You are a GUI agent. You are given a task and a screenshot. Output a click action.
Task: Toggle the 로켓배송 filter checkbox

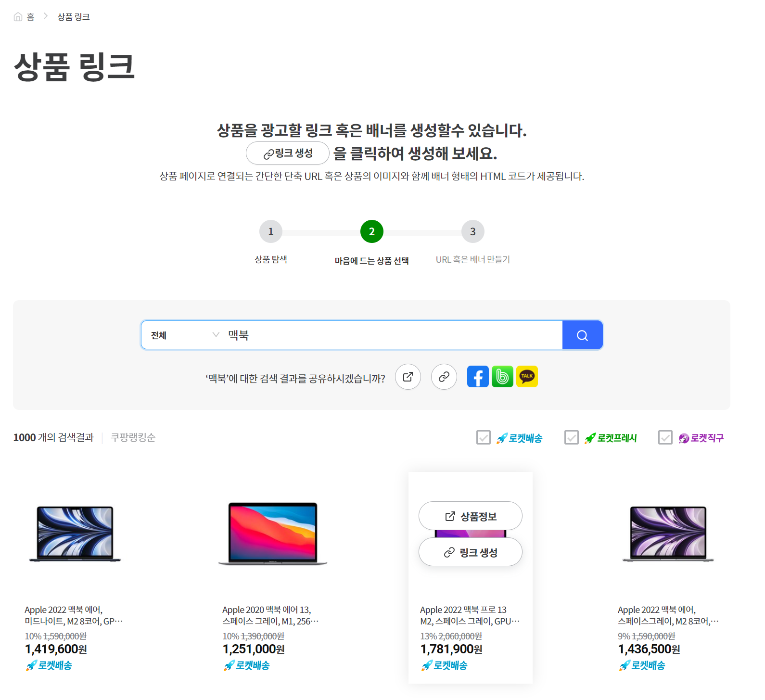pyautogui.click(x=484, y=437)
